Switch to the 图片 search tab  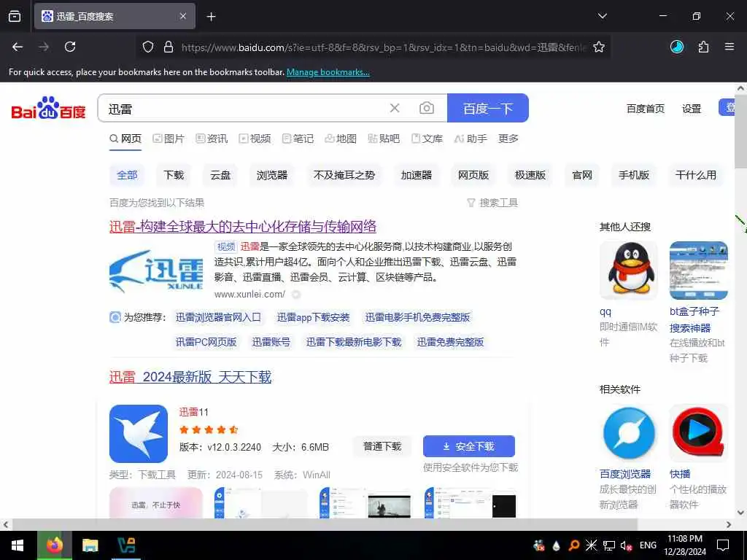tap(169, 139)
